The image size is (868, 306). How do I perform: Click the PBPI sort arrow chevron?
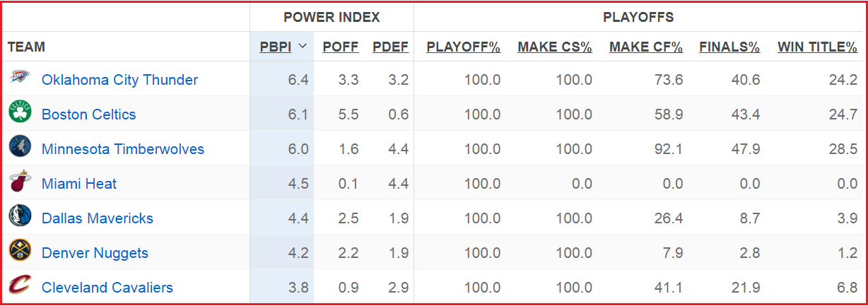click(303, 47)
